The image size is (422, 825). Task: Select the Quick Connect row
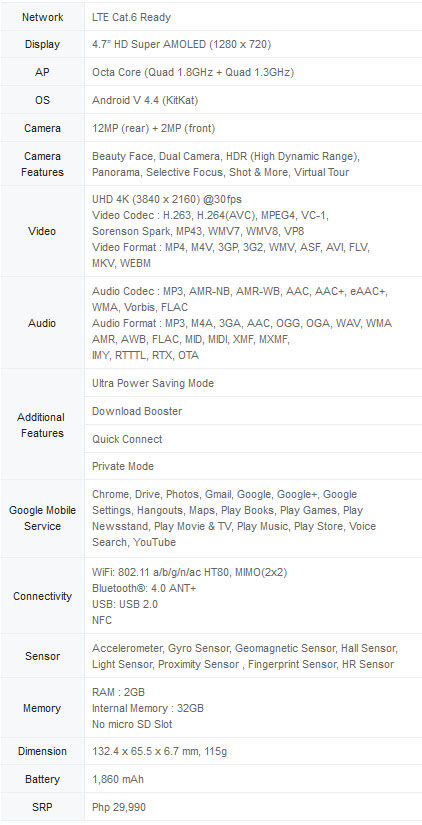[253, 439]
